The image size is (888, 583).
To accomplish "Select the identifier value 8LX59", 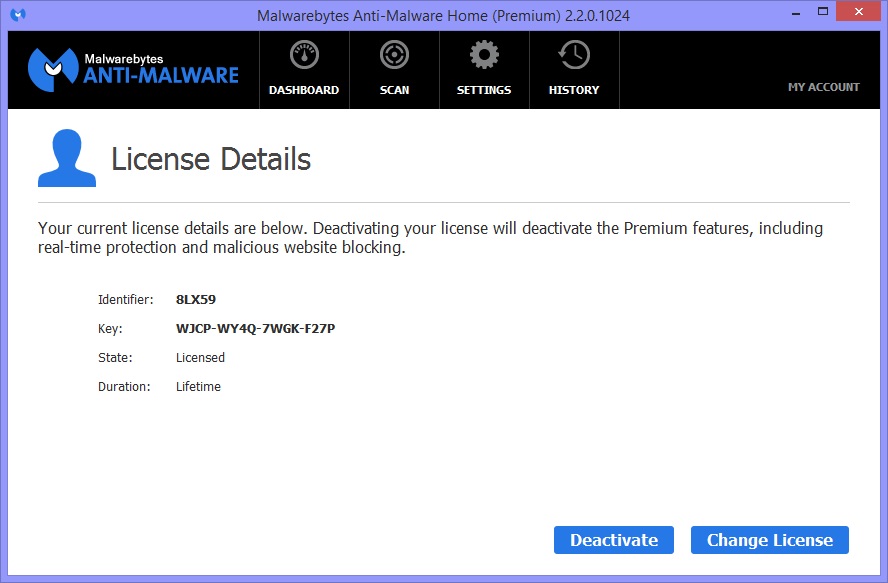I will pyautogui.click(x=196, y=299).
